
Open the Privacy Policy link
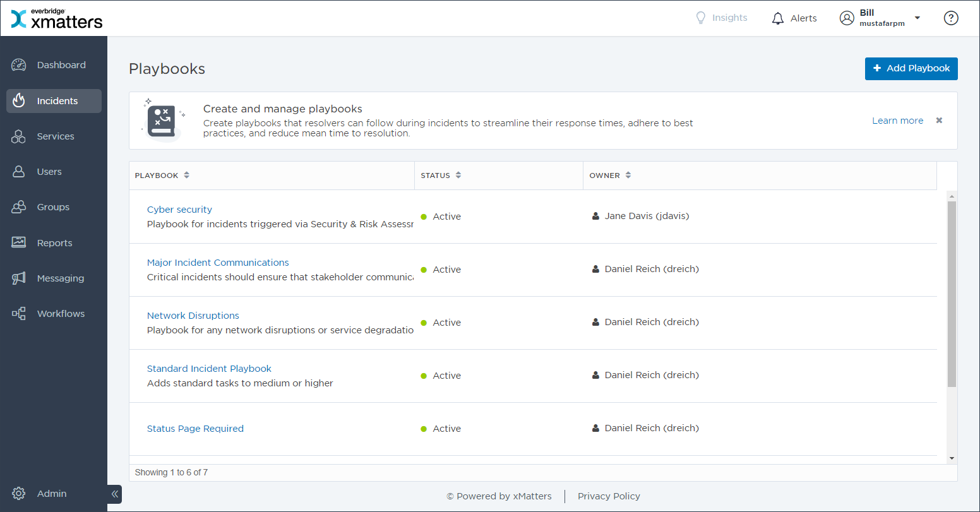pos(609,496)
